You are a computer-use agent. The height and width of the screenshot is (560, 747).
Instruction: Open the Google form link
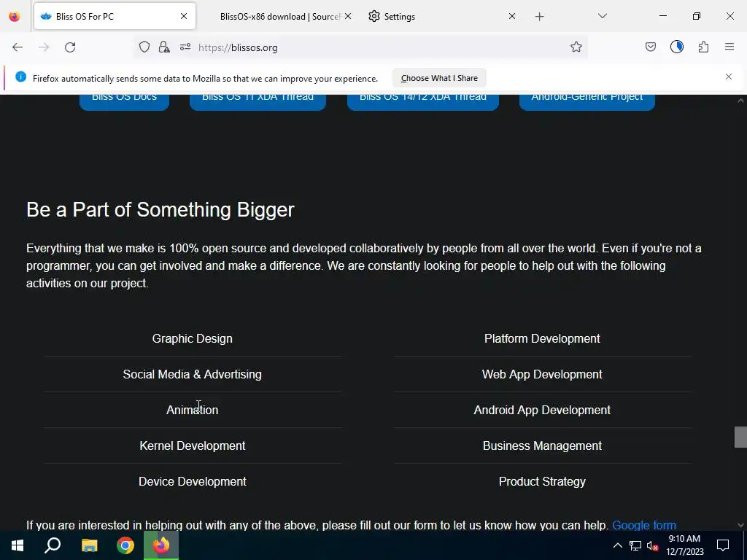coord(644,525)
